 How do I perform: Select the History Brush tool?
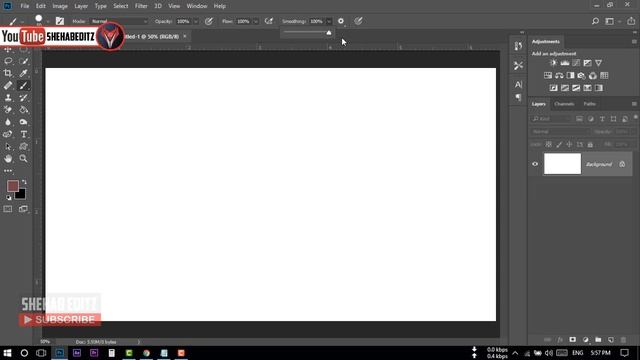[24, 98]
